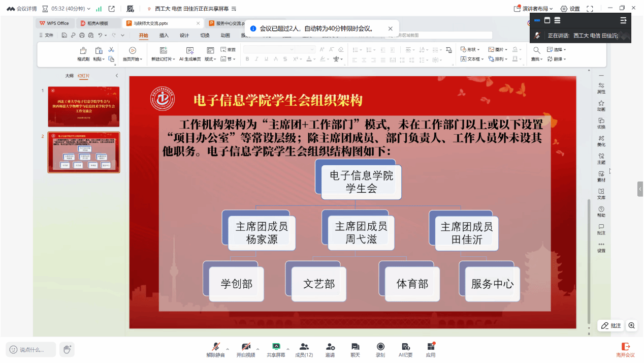Expand the collapsed right side panel handle

pyautogui.click(x=640, y=189)
